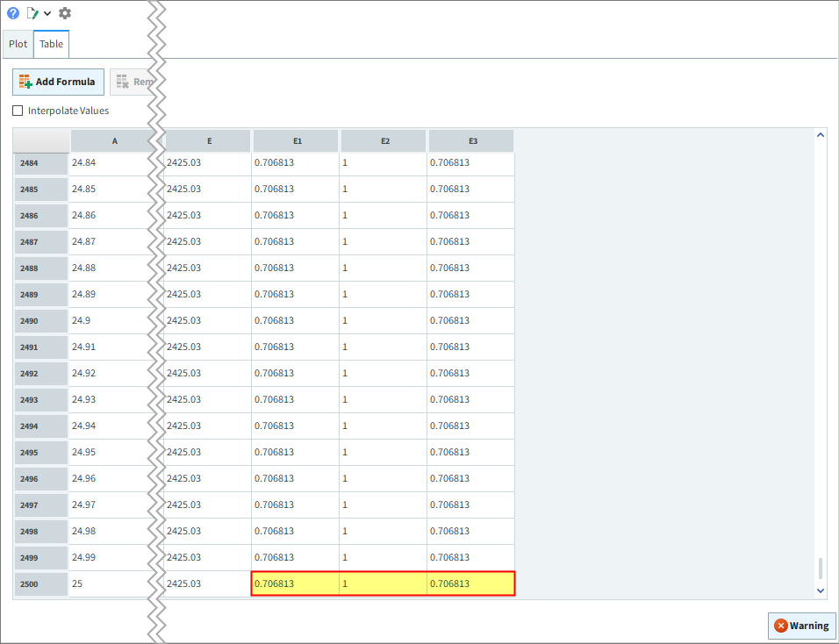Click the Add Formula button
This screenshot has width=839, height=644.
tap(58, 82)
